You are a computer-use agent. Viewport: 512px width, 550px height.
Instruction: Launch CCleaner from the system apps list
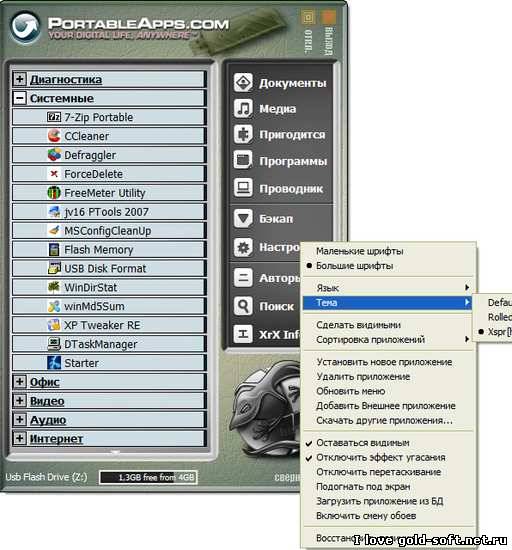pyautogui.click(x=108, y=136)
